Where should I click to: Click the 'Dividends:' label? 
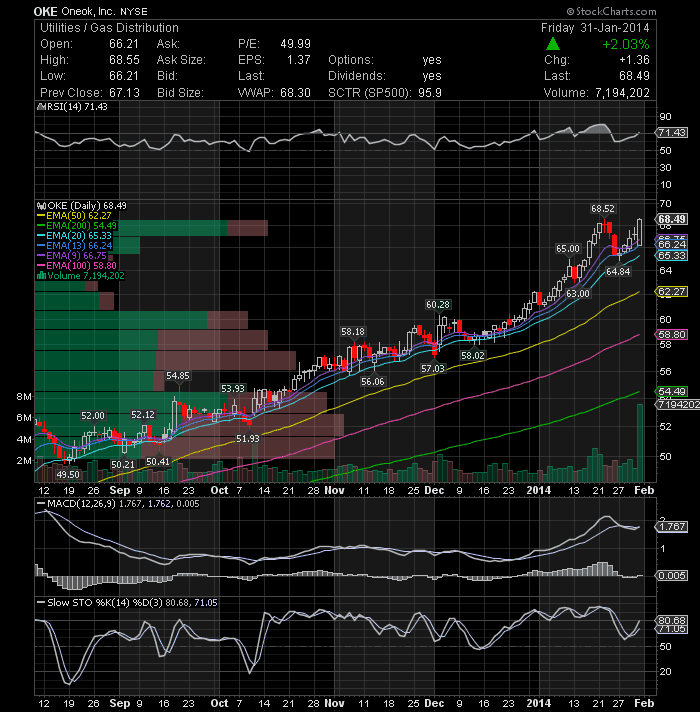click(x=357, y=76)
